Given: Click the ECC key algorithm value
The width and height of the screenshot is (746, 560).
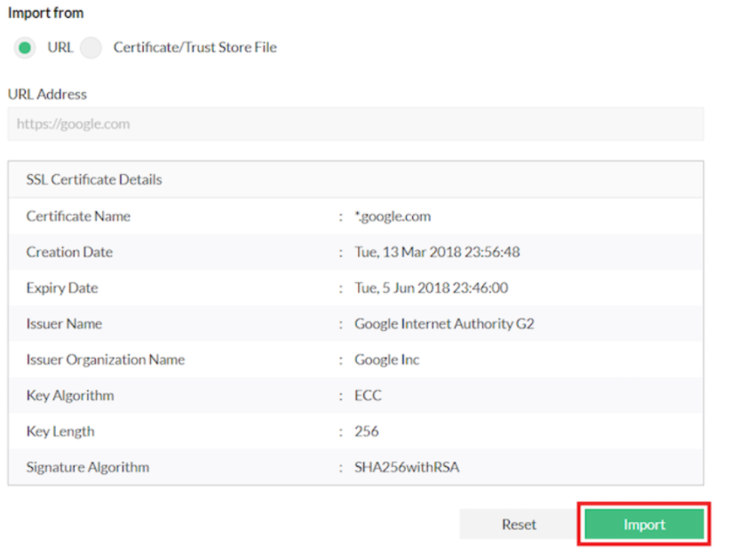Looking at the screenshot, I should tap(367, 396).
